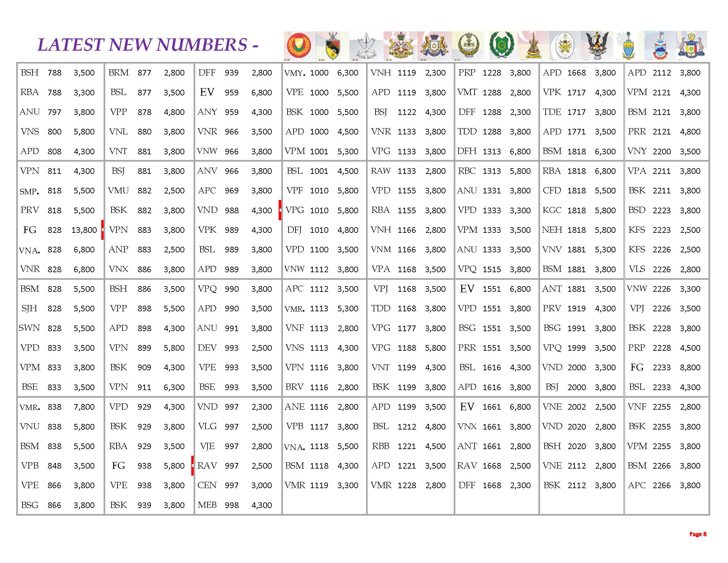Click the Malacca crest with two mousedeer
Viewport: 728px width, 563px height.
pos(692,45)
